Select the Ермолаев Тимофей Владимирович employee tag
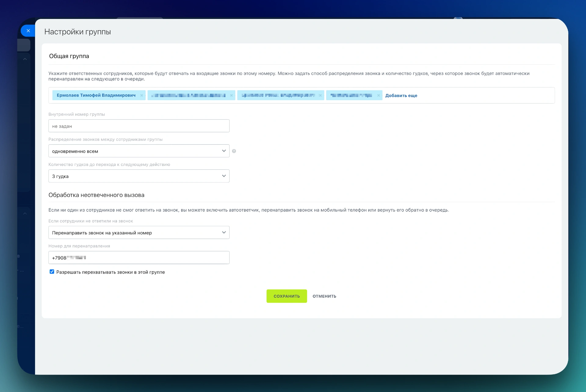 point(96,95)
